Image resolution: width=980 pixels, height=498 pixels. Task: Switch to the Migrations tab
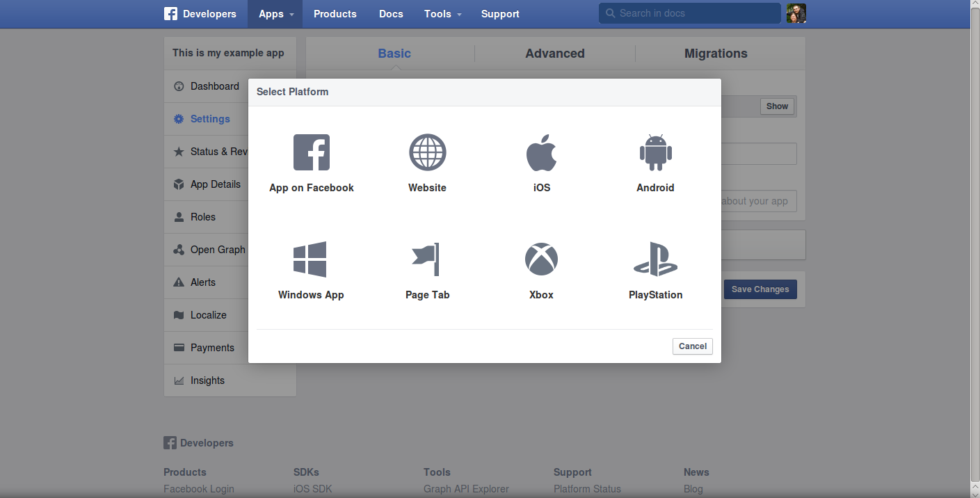point(716,54)
